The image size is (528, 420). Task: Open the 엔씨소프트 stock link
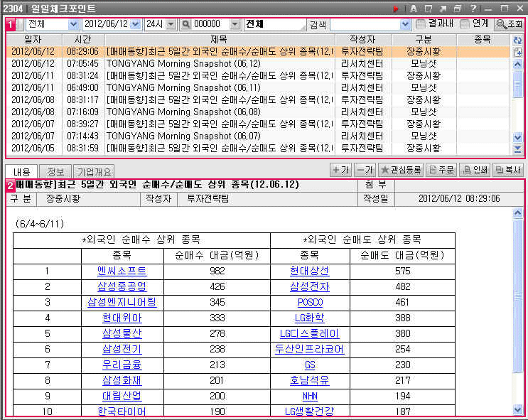[122, 271]
